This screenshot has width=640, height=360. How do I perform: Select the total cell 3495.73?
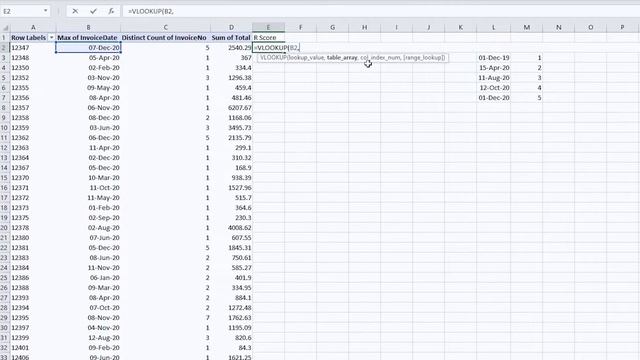pos(231,128)
